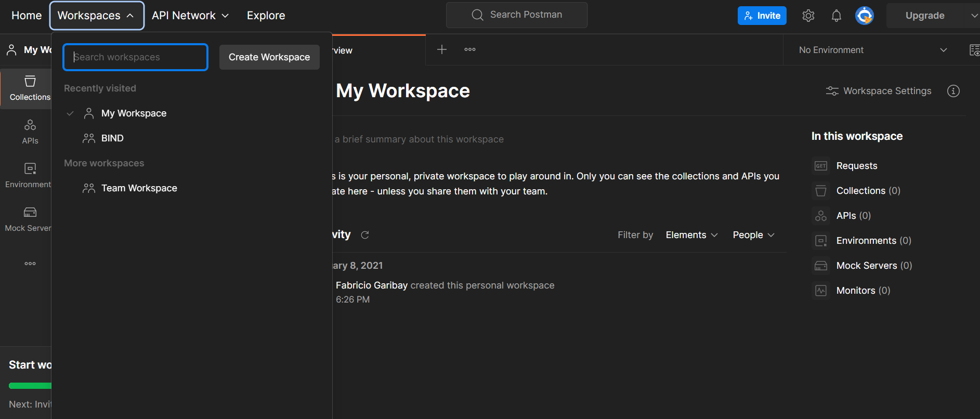Click the Workspace Settings sliders icon
Screen dimensions: 980x419
[x=832, y=91]
